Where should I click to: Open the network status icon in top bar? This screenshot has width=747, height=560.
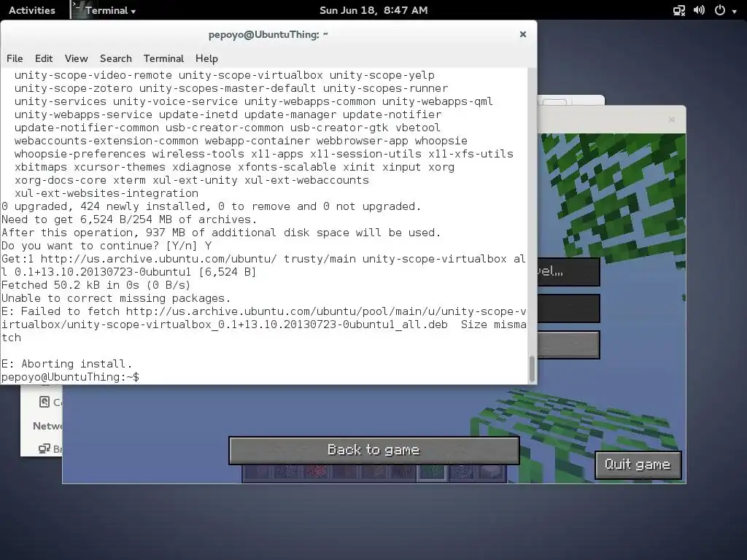point(679,10)
